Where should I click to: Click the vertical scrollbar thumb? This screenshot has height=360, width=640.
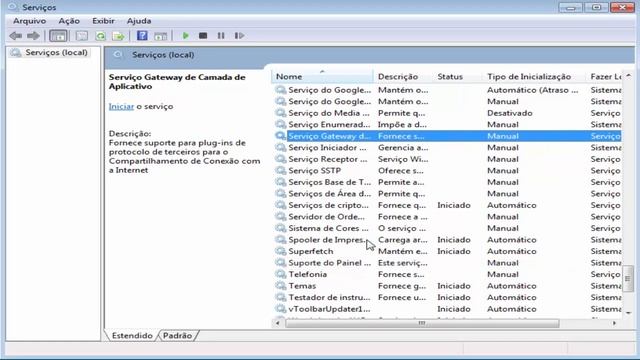point(629,278)
